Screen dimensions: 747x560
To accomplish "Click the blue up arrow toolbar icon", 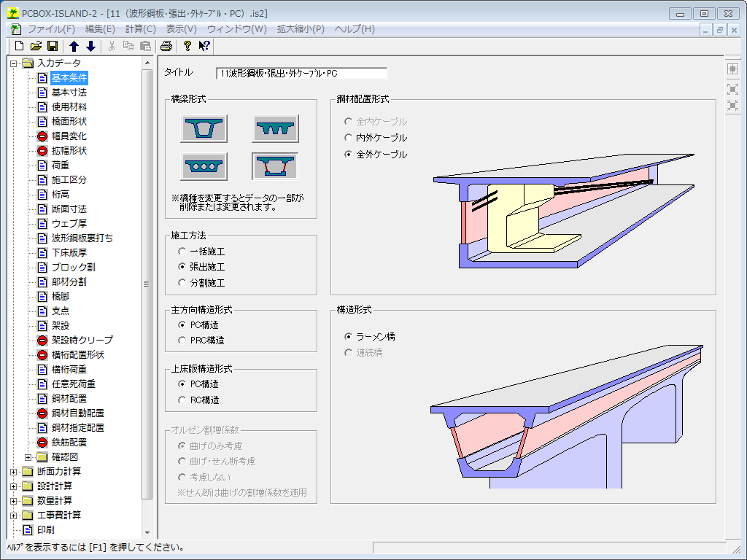I will pyautogui.click(x=74, y=46).
